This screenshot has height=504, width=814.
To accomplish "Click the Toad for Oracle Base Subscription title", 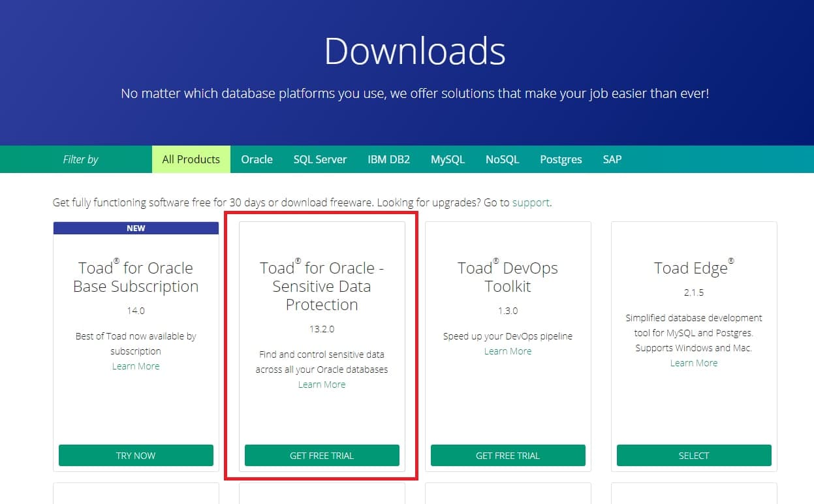I will [x=136, y=277].
